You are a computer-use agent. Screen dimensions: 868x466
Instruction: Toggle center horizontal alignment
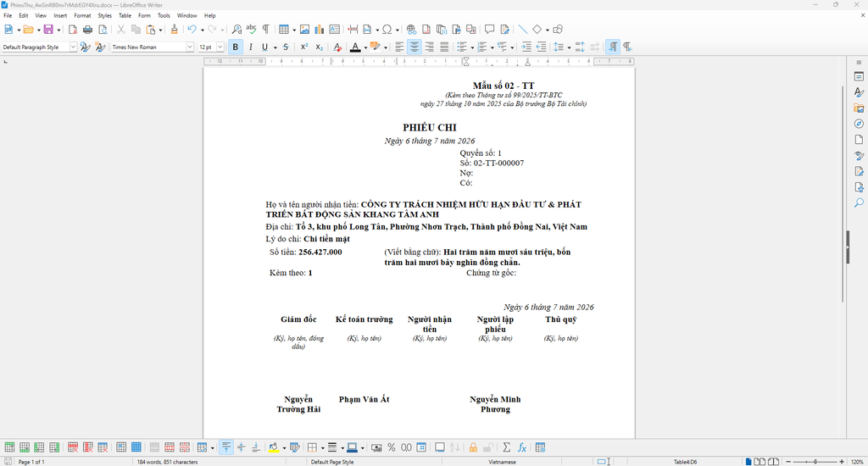[414, 47]
